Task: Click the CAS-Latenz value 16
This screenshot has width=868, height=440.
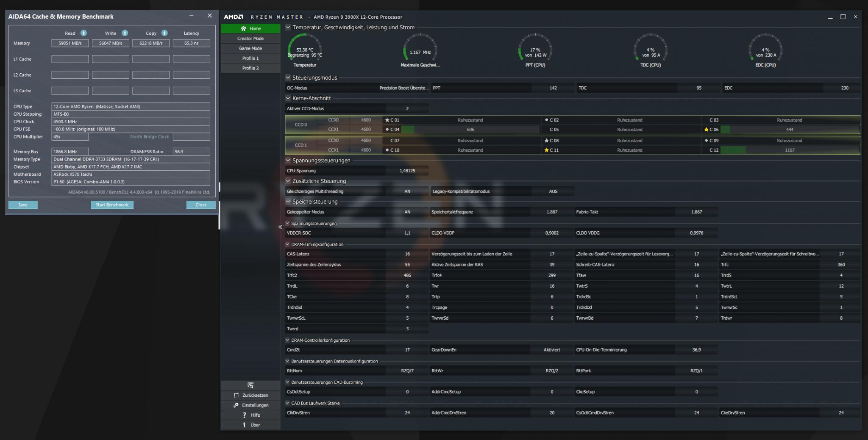Action: pyautogui.click(x=407, y=254)
